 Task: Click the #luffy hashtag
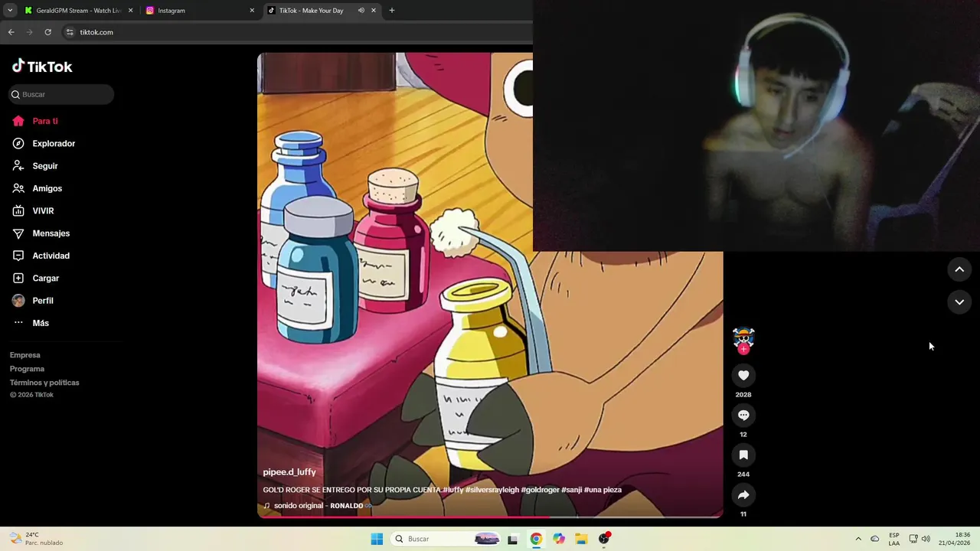[453, 490]
